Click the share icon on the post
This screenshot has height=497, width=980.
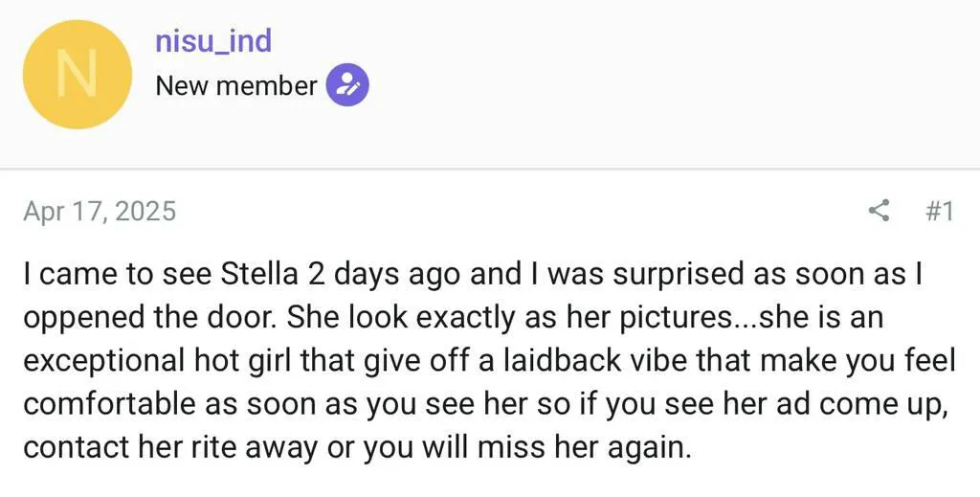[878, 211]
